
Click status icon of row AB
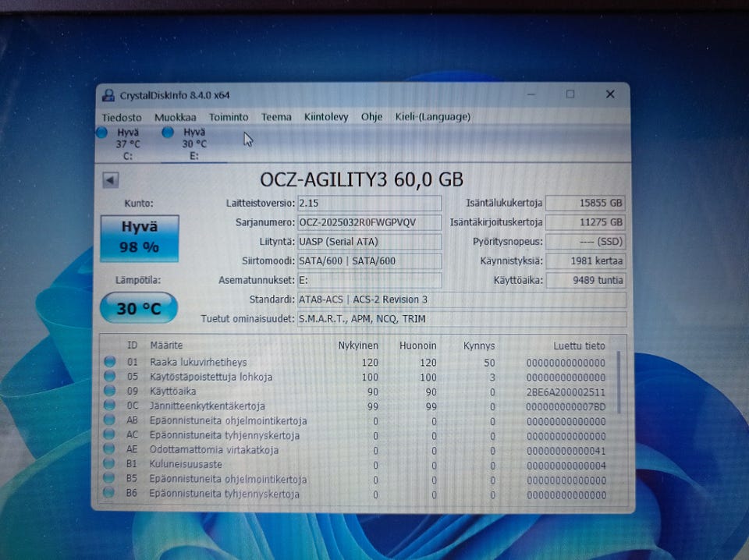point(109,420)
